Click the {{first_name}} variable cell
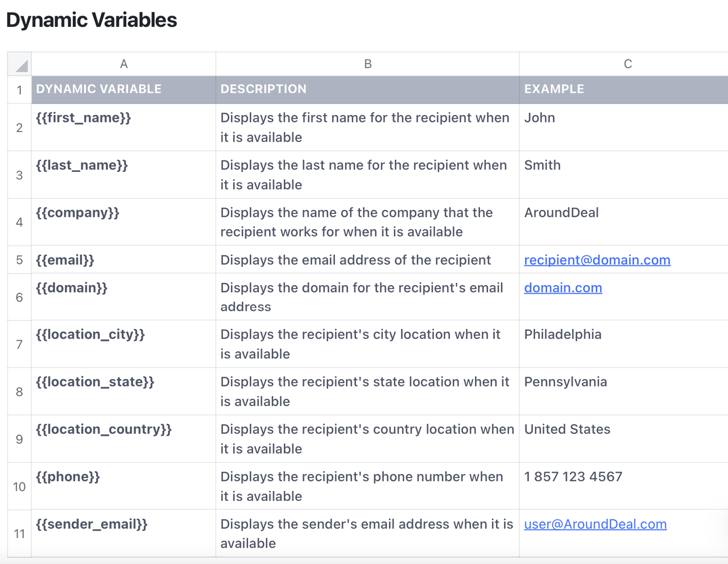 click(84, 118)
